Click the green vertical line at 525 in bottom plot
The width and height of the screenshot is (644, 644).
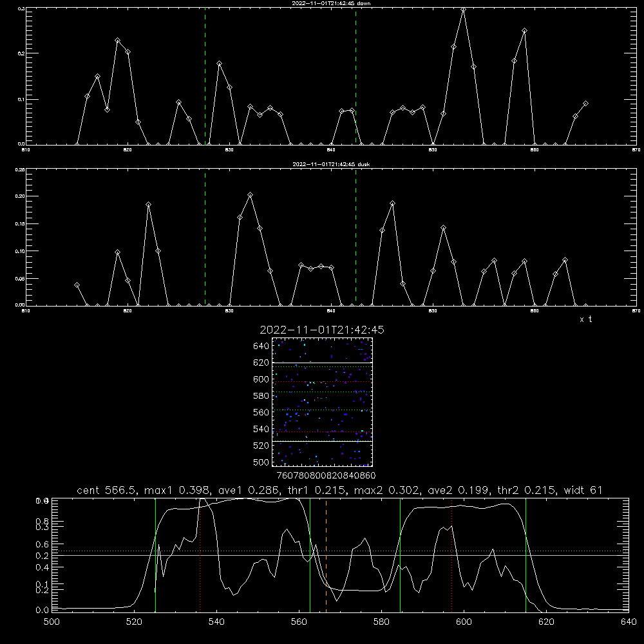coord(155,555)
